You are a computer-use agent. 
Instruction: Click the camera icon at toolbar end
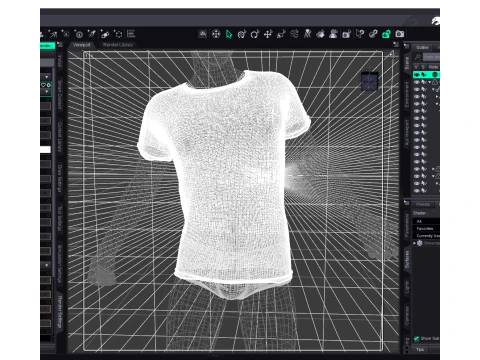click(399, 34)
